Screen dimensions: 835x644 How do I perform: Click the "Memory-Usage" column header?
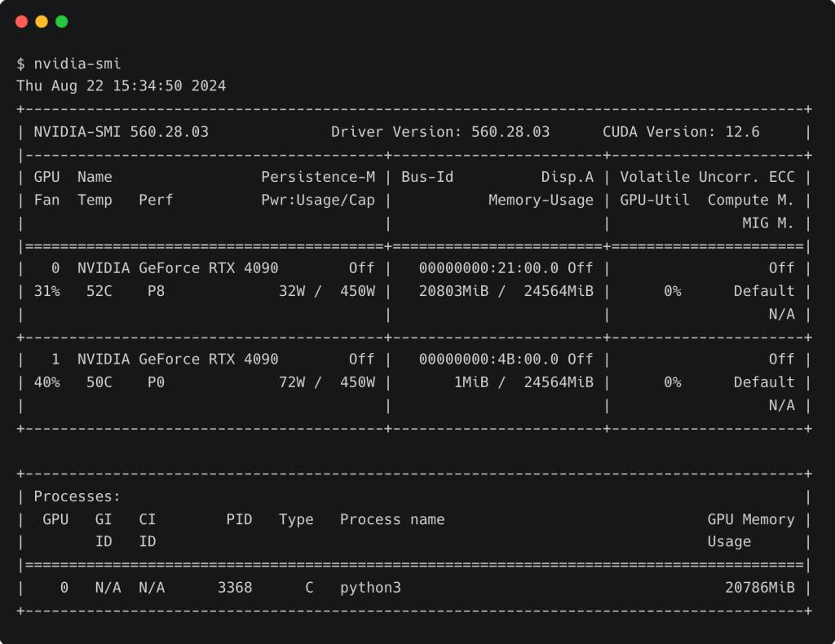541,200
